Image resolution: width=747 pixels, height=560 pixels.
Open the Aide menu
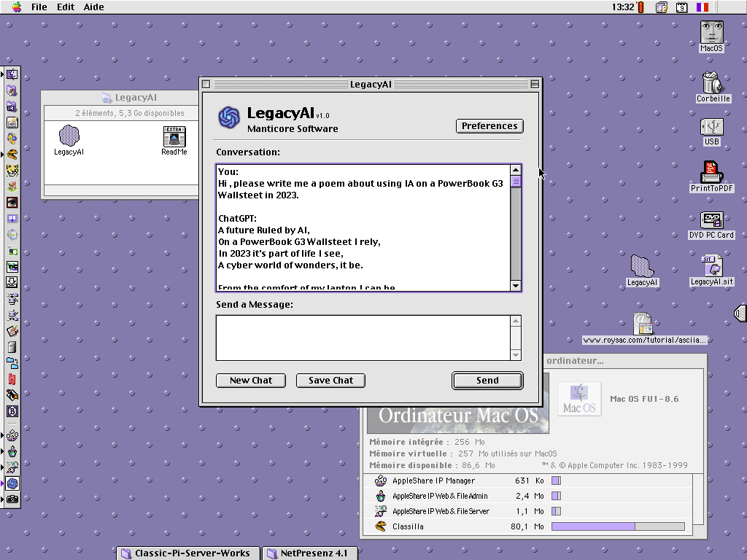[94, 7]
